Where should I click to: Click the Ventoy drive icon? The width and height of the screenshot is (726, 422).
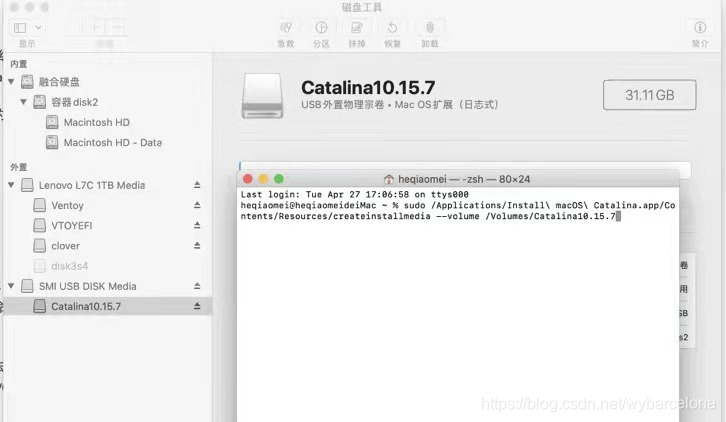[40, 205]
